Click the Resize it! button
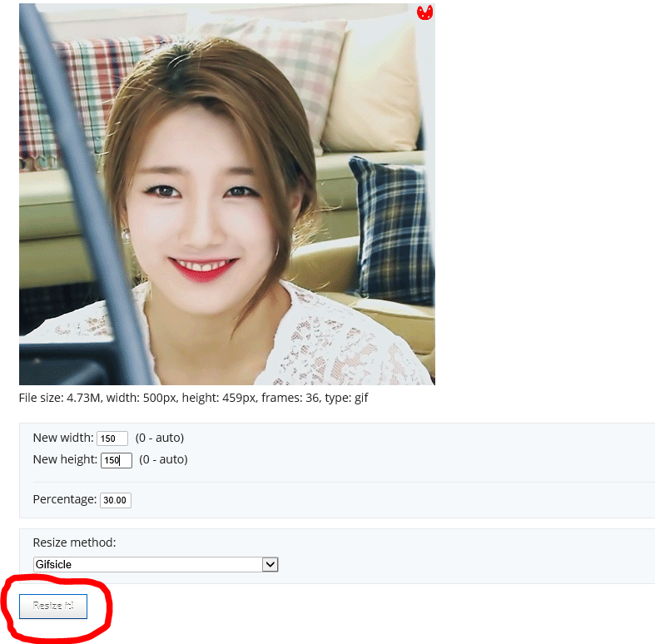Viewport: 655px width, 644px height. [53, 606]
